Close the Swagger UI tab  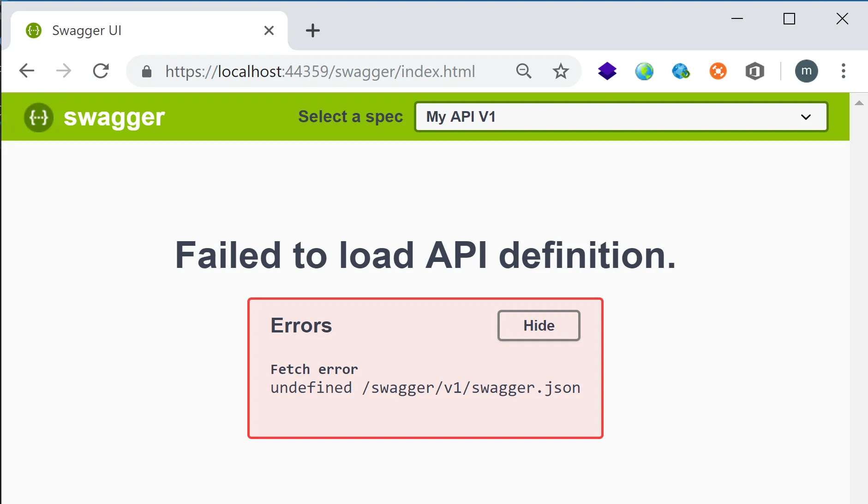point(269,30)
